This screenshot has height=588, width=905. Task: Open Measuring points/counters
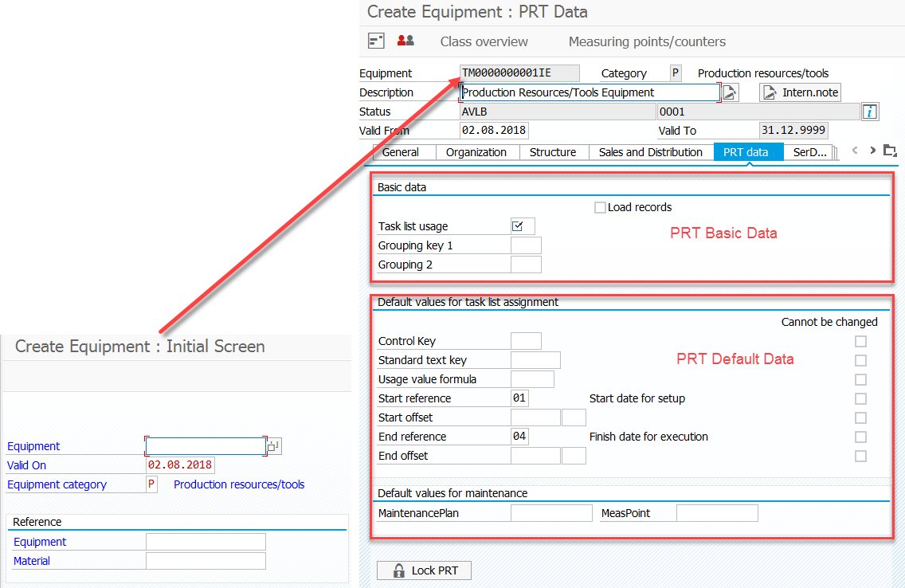tap(647, 41)
